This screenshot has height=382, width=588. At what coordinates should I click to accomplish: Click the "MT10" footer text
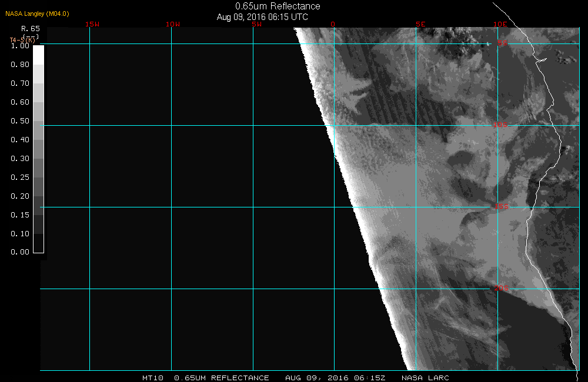pos(153,378)
